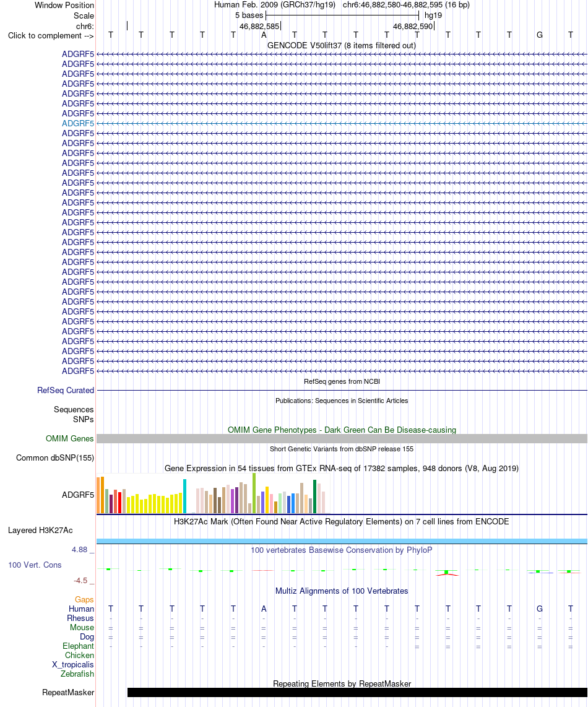Screen dimensions: 588x707
Task: Click the Common dbSNP(155) label
Action: 55,458
